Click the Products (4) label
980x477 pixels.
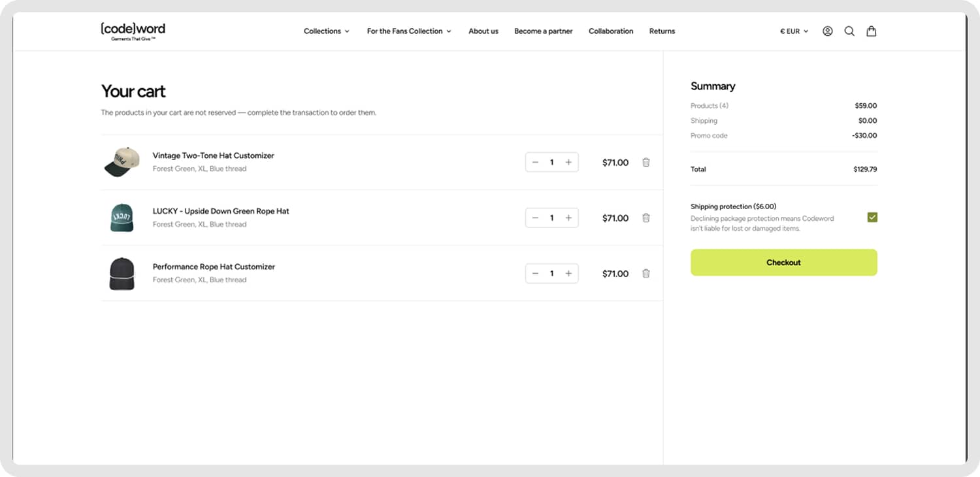point(710,106)
